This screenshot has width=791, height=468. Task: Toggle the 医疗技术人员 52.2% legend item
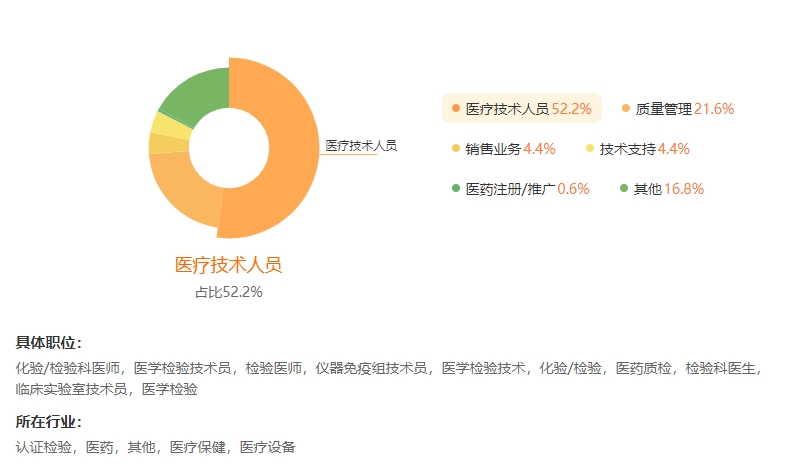(522, 108)
